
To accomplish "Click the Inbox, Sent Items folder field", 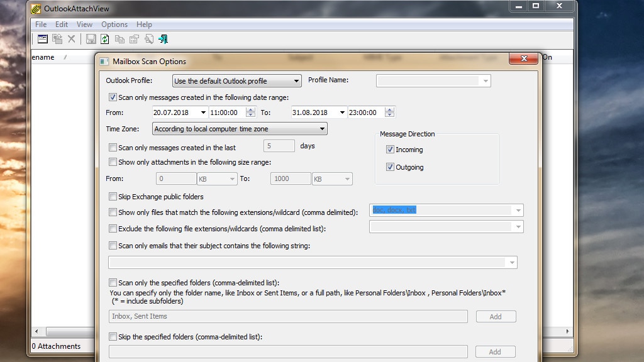I will [288, 317].
